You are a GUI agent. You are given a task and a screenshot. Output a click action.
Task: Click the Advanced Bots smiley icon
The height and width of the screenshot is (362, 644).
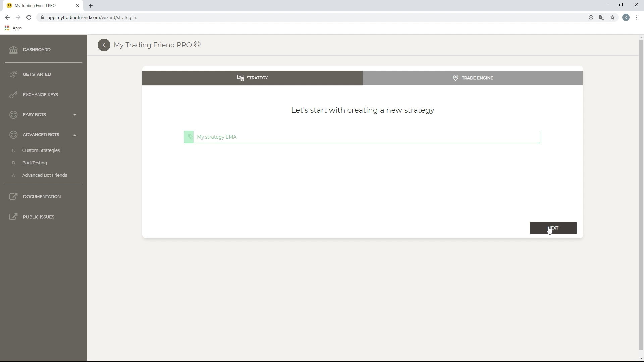point(13,135)
